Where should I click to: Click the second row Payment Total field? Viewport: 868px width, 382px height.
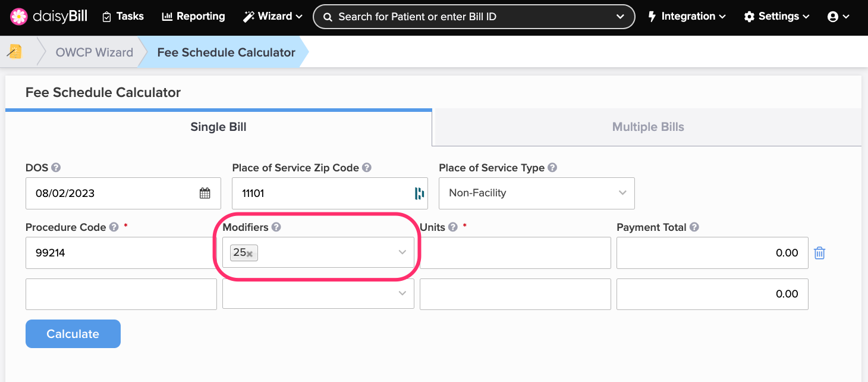[x=712, y=294]
